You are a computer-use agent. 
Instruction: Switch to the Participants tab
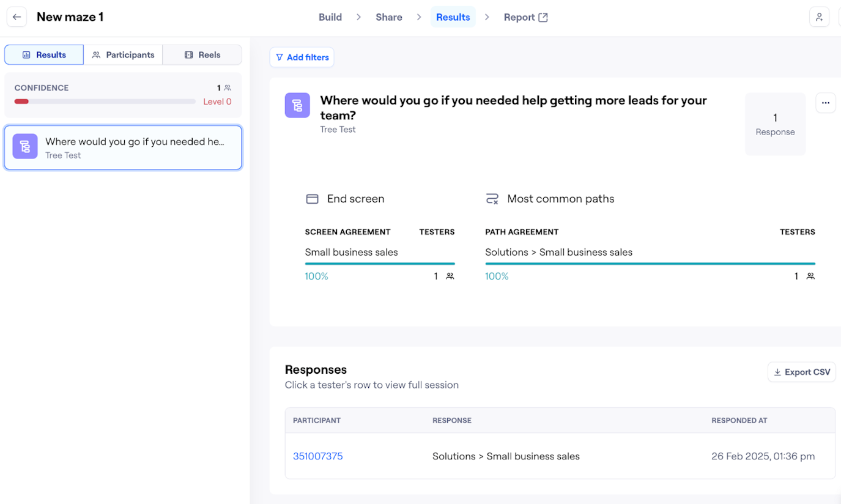click(124, 54)
